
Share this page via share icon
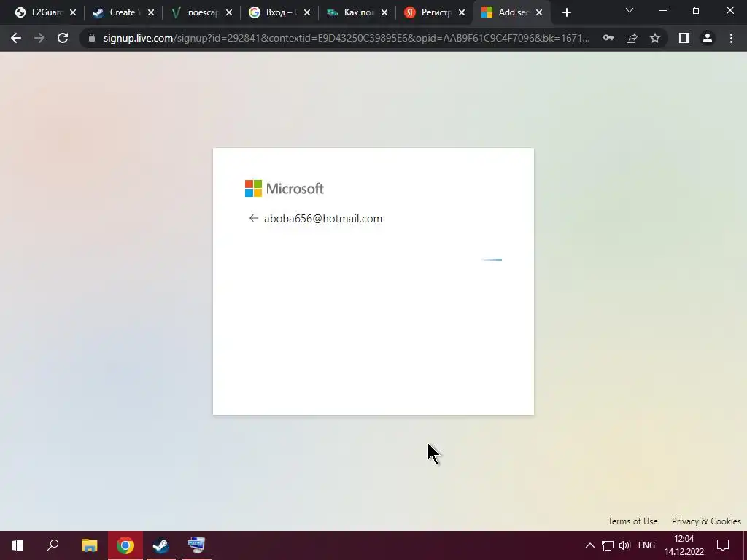(x=632, y=38)
